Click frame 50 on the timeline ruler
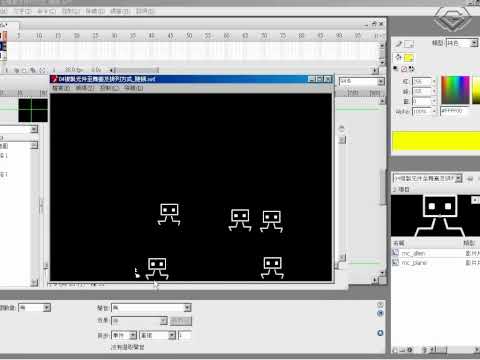 [189, 35]
